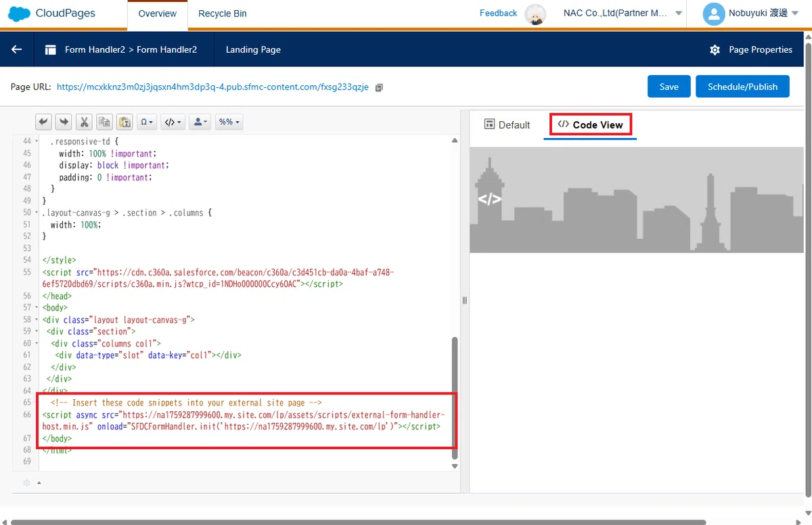Open the personalization person-icon dropdown
812x525 pixels.
point(200,122)
